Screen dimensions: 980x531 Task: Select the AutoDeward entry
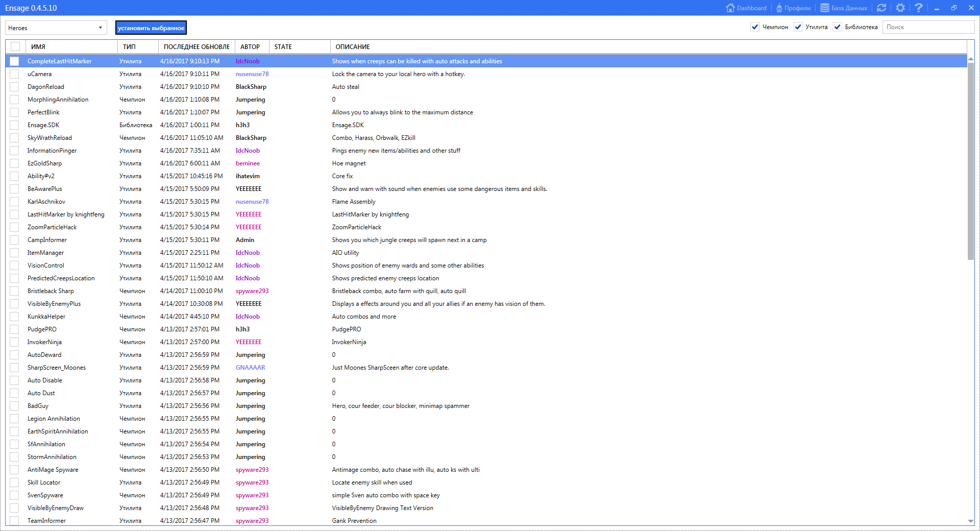click(44, 355)
